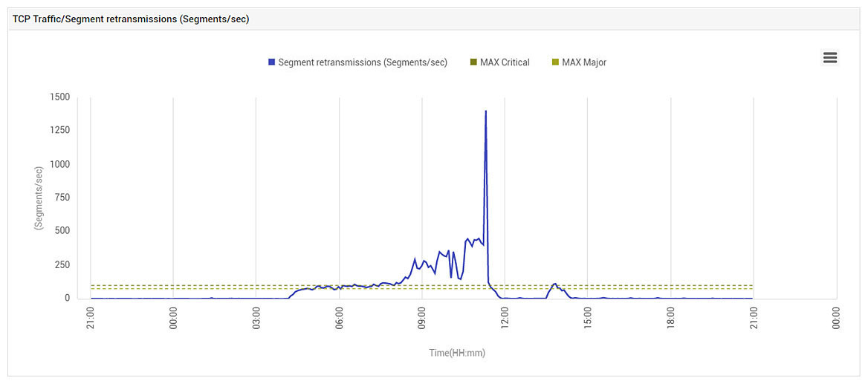Click the yellow-green MAX Major swatch
Image resolution: width=868 pixels, height=384 pixels.
(x=555, y=62)
